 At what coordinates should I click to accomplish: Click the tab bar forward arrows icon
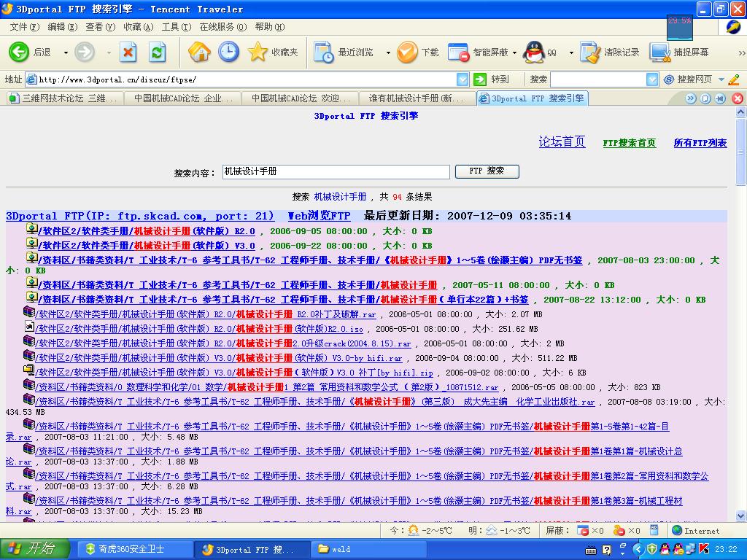[x=691, y=98]
